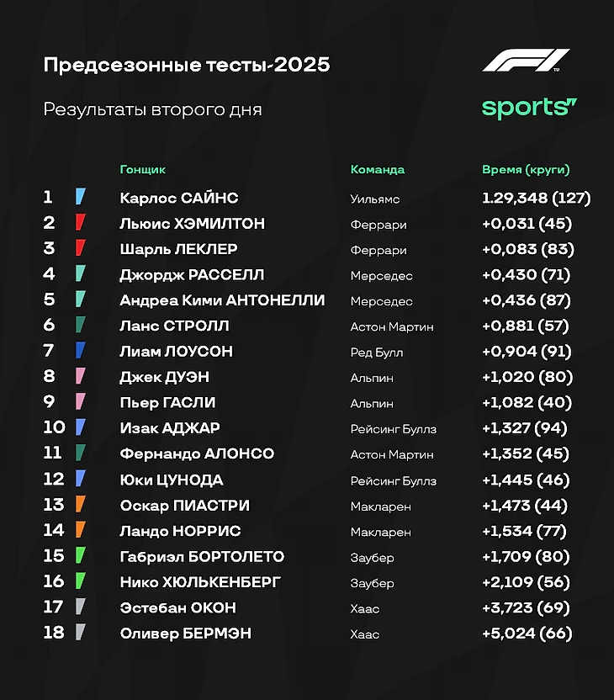Viewport: 614px width, 700px height.
Task: Click the light blue Williams marker beside Сайнс
Action: (81, 196)
